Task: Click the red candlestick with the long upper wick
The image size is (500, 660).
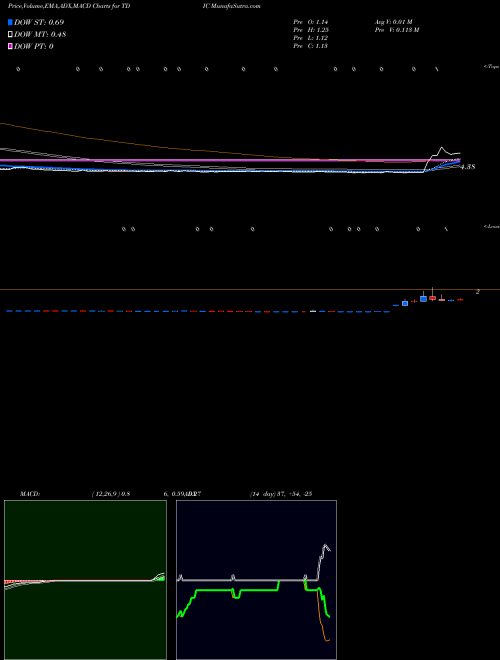Action: (x=432, y=296)
